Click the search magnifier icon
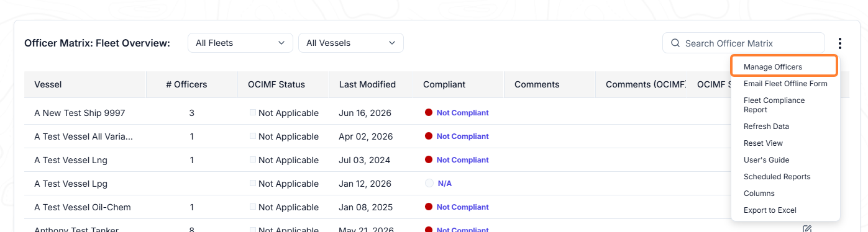868x232 pixels. (x=675, y=43)
